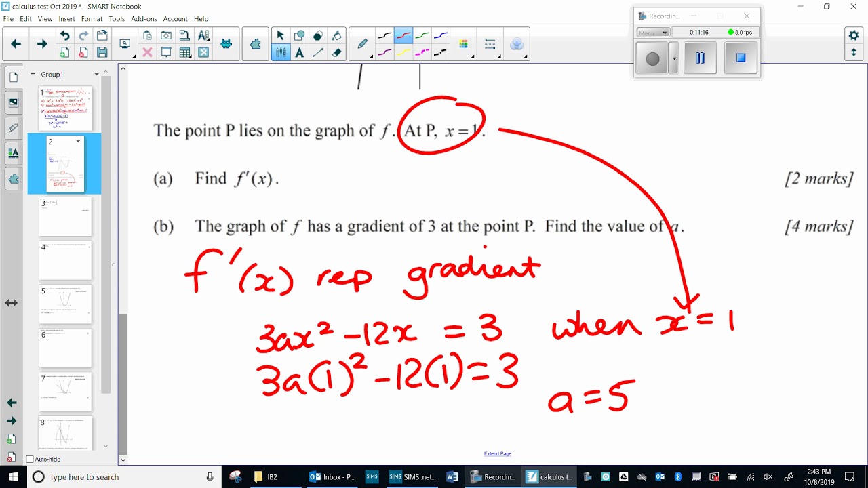Open the Insert menu
This screenshot has height=488, width=868.
click(67, 19)
